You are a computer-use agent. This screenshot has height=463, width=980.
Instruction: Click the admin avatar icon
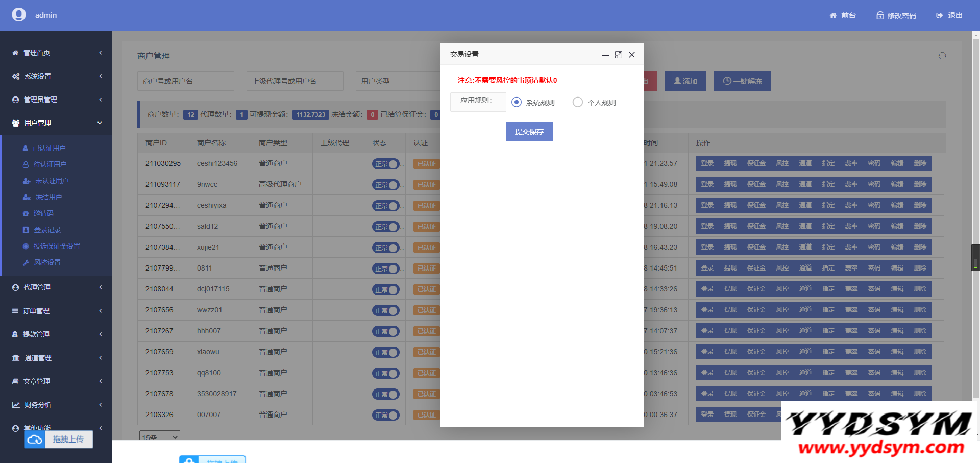click(x=19, y=15)
